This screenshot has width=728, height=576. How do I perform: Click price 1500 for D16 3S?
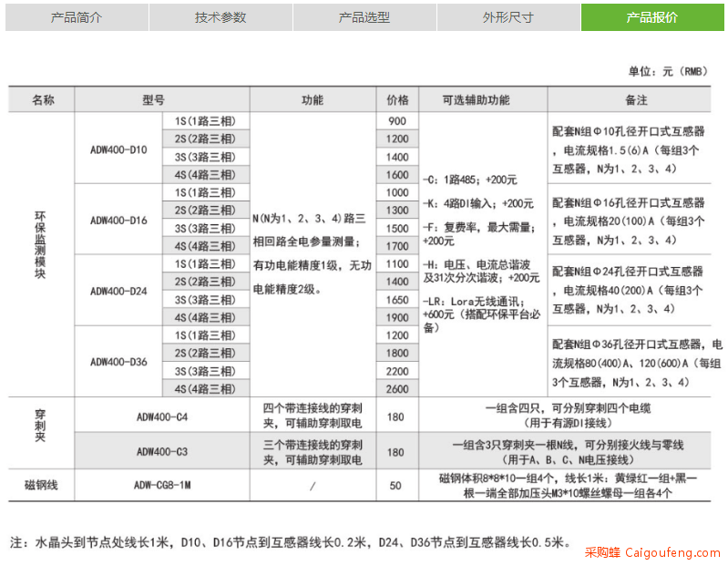(397, 228)
